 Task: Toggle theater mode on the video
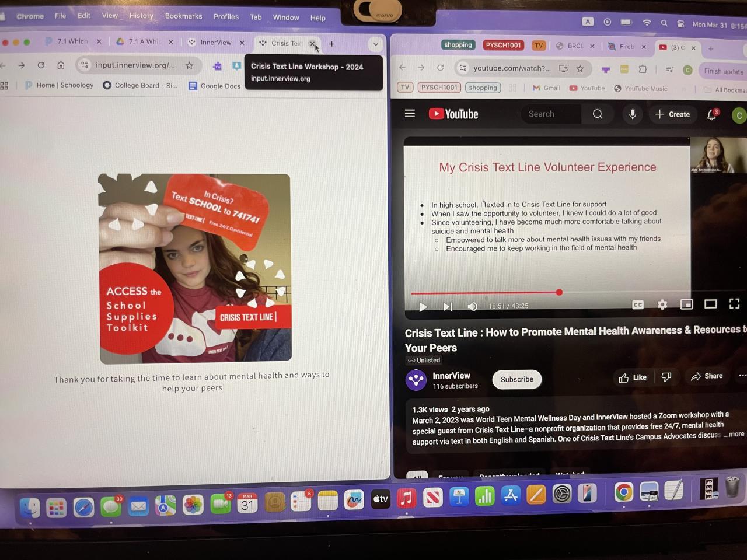pyautogui.click(x=710, y=304)
